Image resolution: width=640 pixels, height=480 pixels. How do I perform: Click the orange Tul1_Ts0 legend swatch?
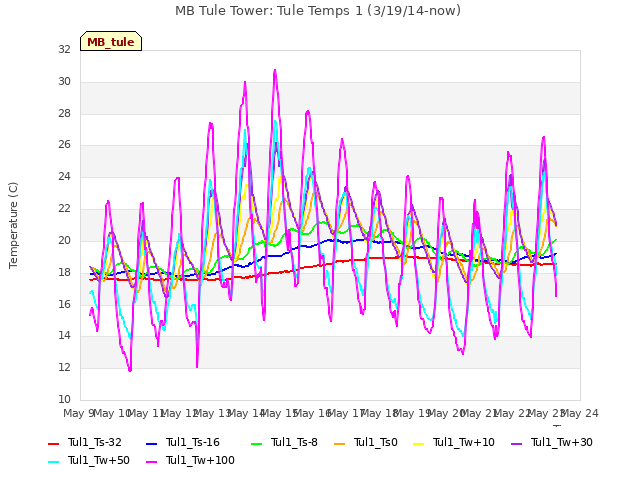339,443
